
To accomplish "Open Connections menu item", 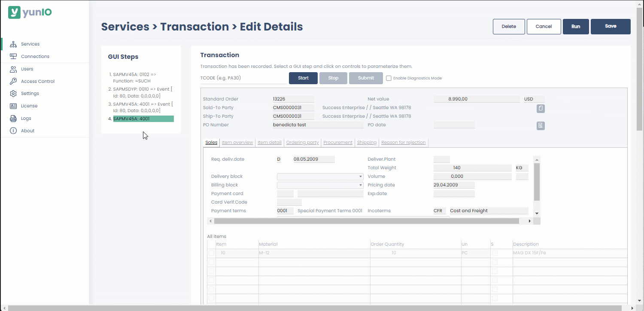I will [x=35, y=56].
